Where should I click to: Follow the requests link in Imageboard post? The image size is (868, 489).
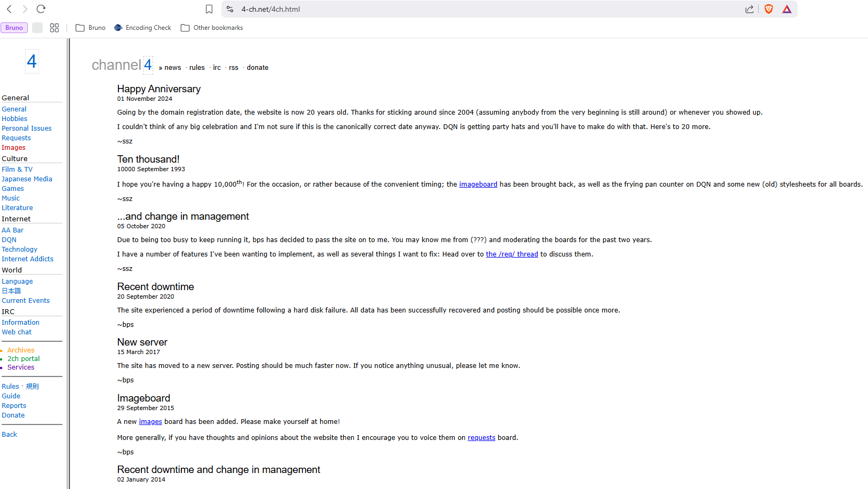pos(482,438)
